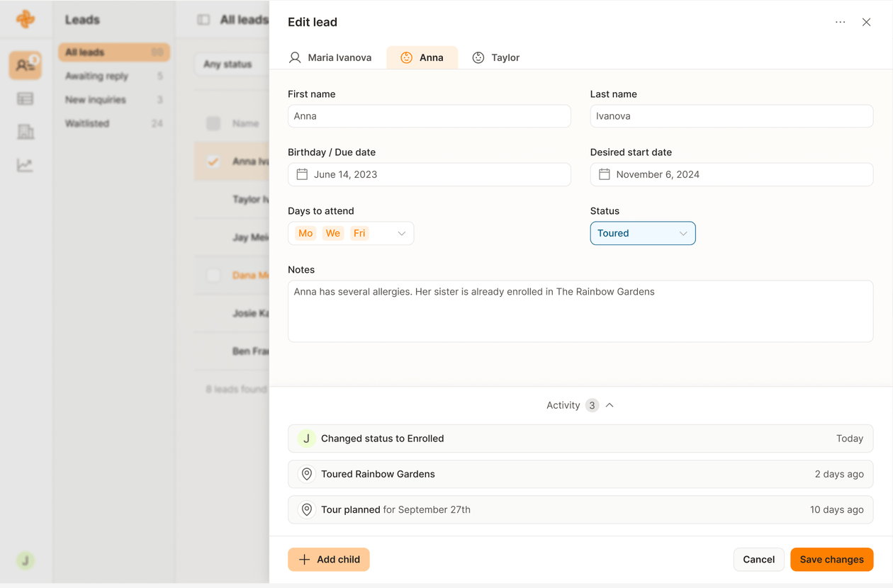Expand the Days to attend dropdown

click(x=401, y=233)
